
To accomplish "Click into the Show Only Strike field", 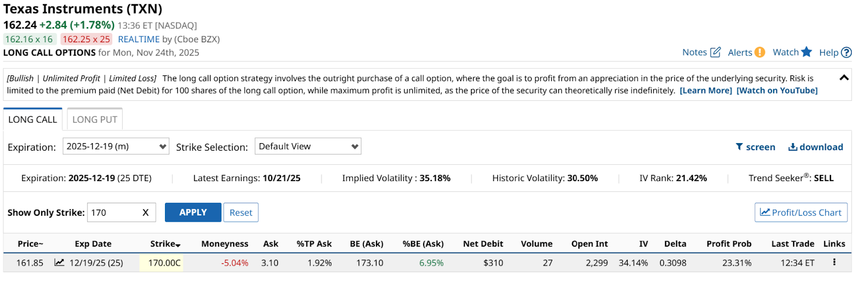I will [x=113, y=212].
